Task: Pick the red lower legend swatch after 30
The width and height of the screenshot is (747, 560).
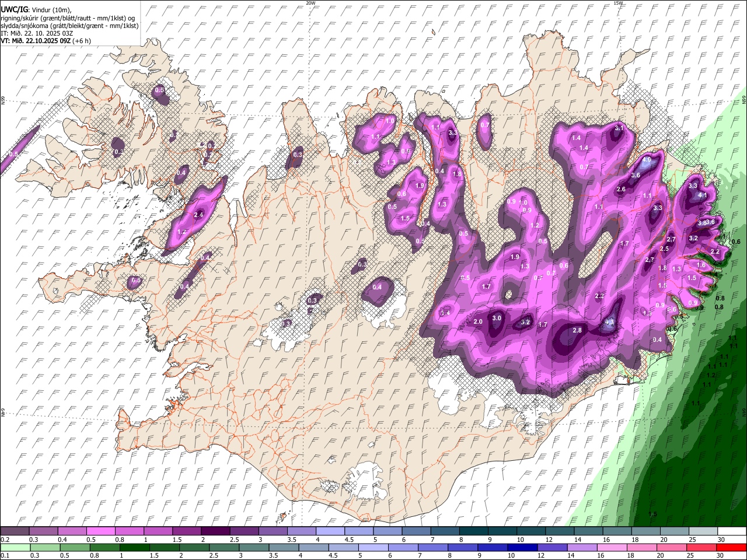Action: [x=731, y=548]
